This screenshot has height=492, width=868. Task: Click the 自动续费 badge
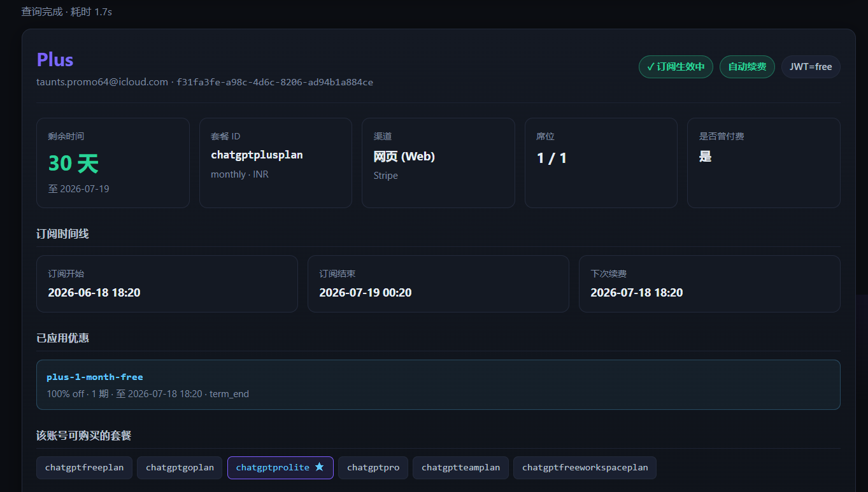[747, 67]
